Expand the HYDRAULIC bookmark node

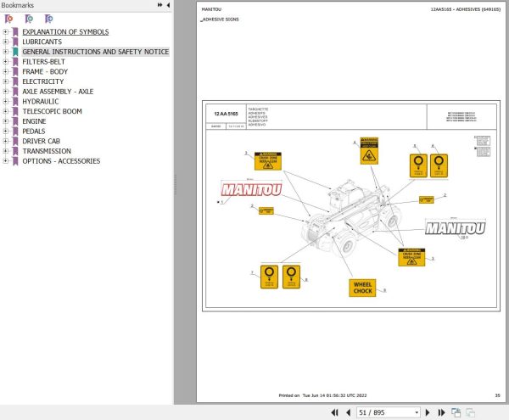[x=5, y=101]
